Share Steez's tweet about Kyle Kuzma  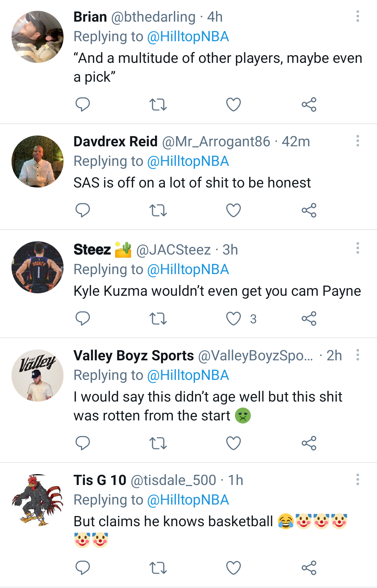309,318
